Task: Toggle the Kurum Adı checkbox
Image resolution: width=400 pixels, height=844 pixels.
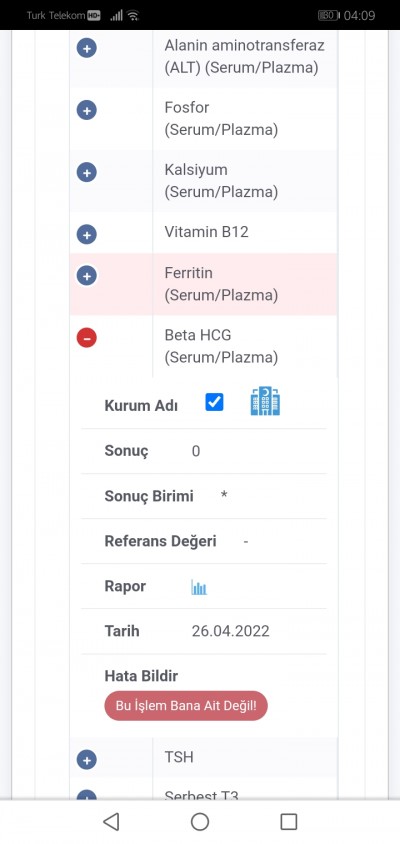Action: (214, 402)
